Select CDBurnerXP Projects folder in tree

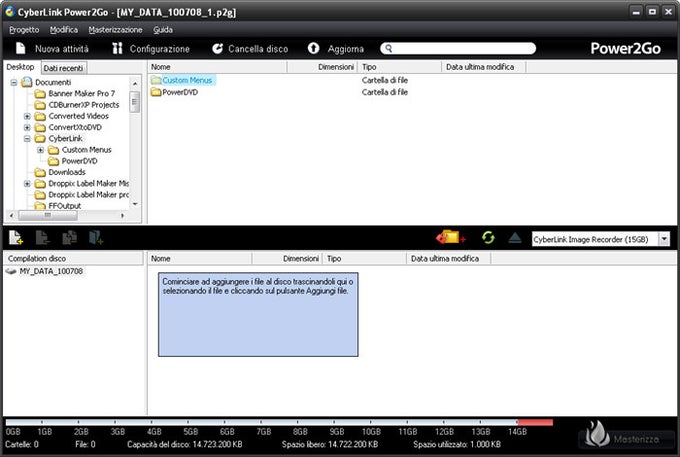click(84, 105)
